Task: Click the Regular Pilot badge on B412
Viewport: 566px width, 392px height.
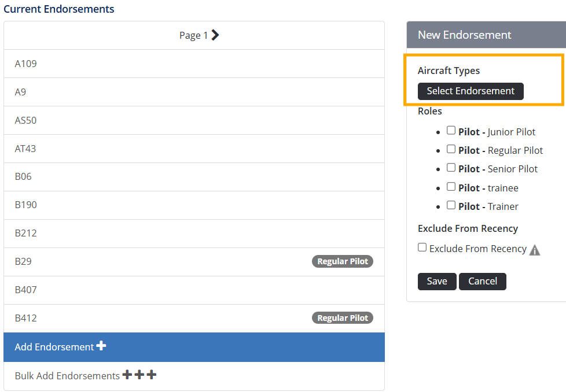Action: [343, 318]
